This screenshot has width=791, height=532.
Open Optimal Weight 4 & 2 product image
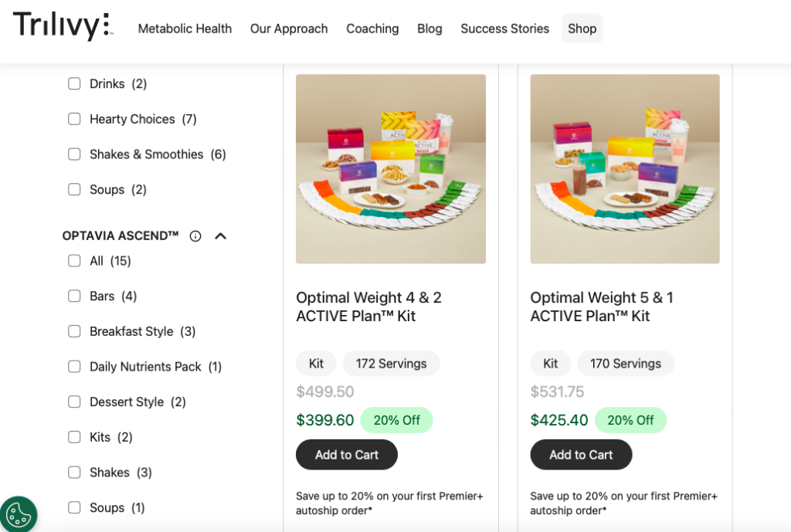pos(391,169)
